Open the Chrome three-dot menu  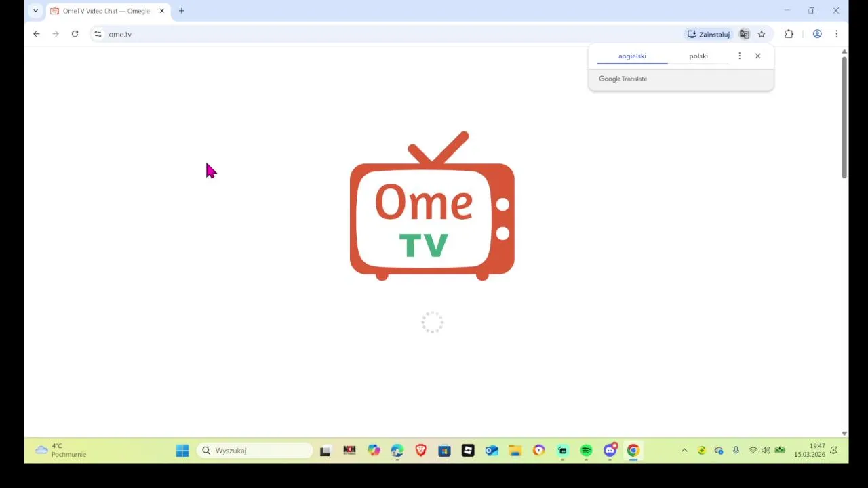point(836,34)
